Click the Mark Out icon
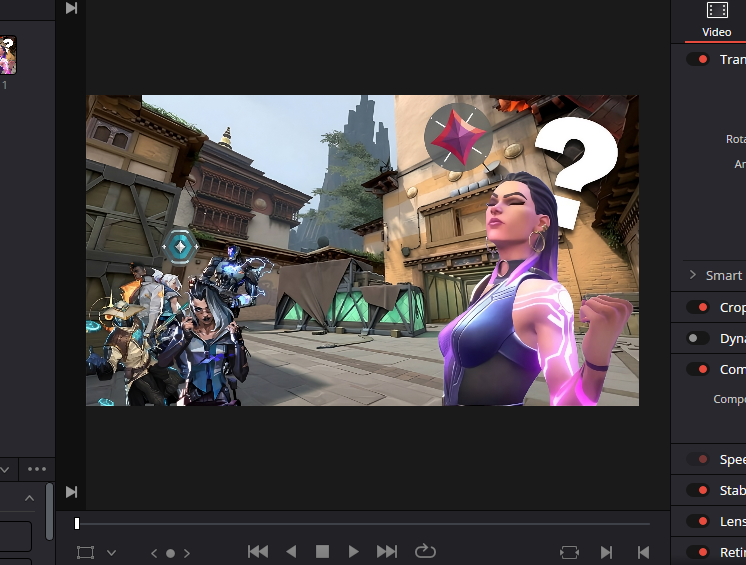This screenshot has height=565, width=746. 643,552
